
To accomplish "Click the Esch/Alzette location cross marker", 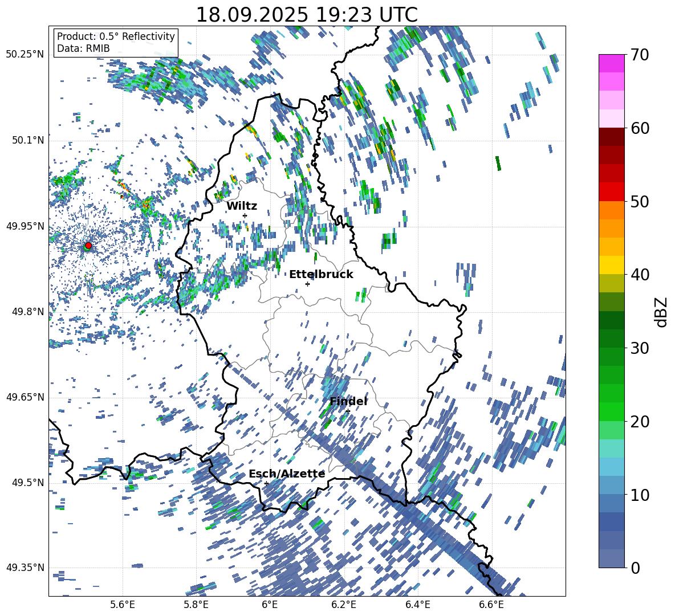I will pyautogui.click(x=266, y=483).
